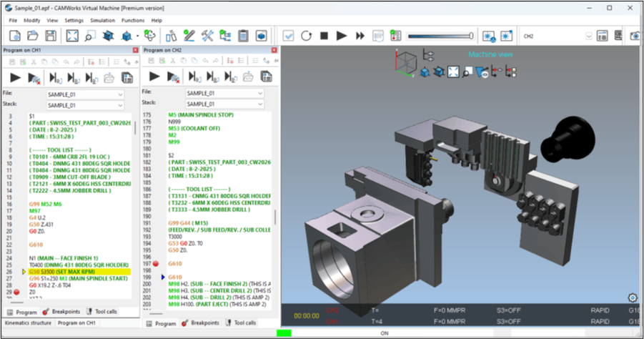Screen dimensions: 644x339
Task: Select the Zoom window tool in main toolbar
Action: click(90, 36)
